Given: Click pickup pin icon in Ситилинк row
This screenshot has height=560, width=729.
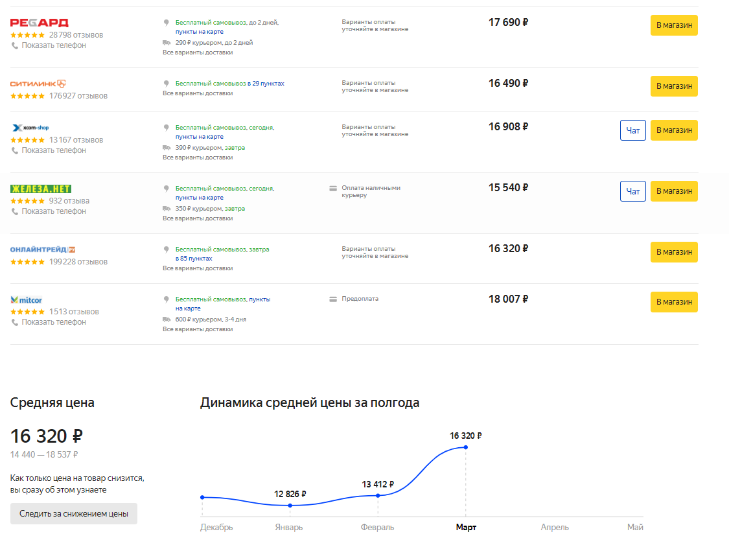Looking at the screenshot, I should (166, 84).
